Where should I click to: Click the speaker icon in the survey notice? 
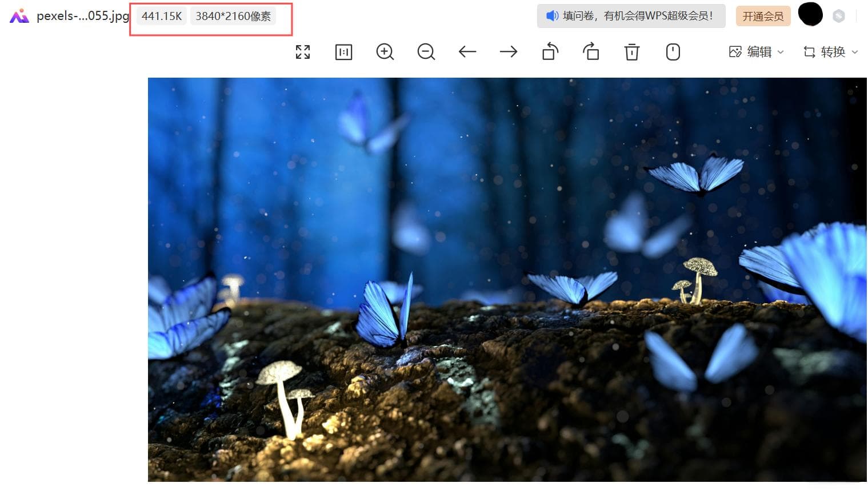(552, 16)
